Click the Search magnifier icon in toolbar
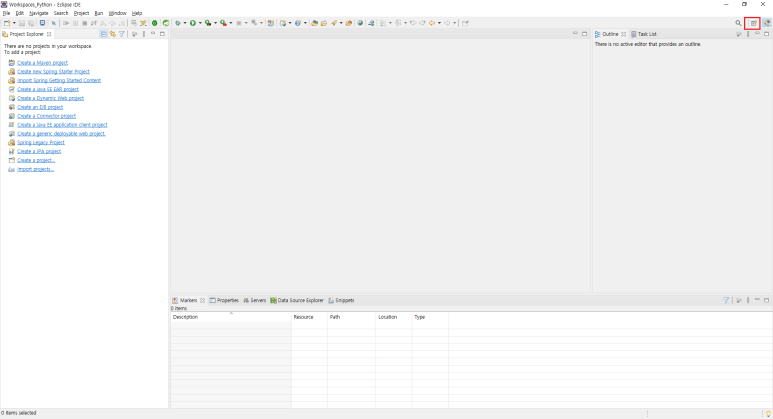 tap(738, 23)
